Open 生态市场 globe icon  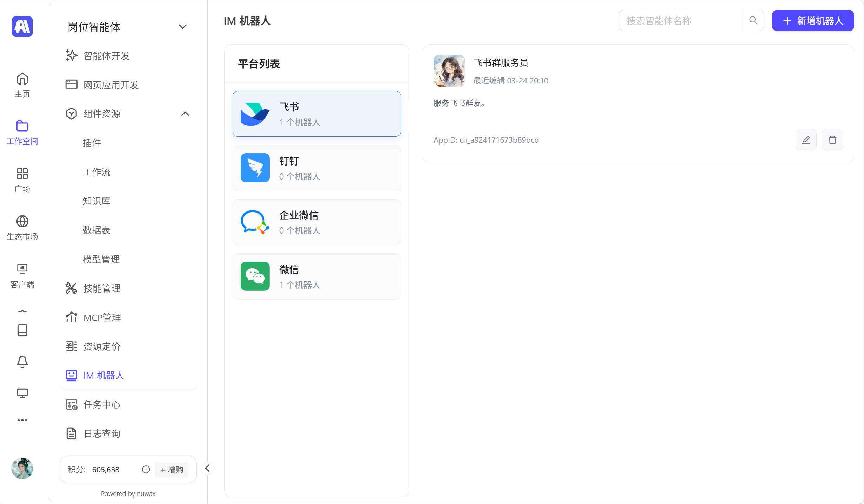22,221
